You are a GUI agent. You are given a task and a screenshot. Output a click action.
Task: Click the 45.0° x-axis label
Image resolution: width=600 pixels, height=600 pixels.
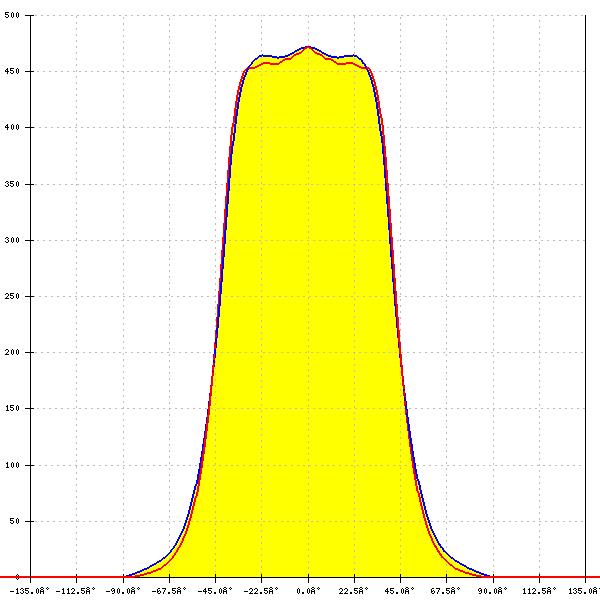pyautogui.click(x=401, y=591)
